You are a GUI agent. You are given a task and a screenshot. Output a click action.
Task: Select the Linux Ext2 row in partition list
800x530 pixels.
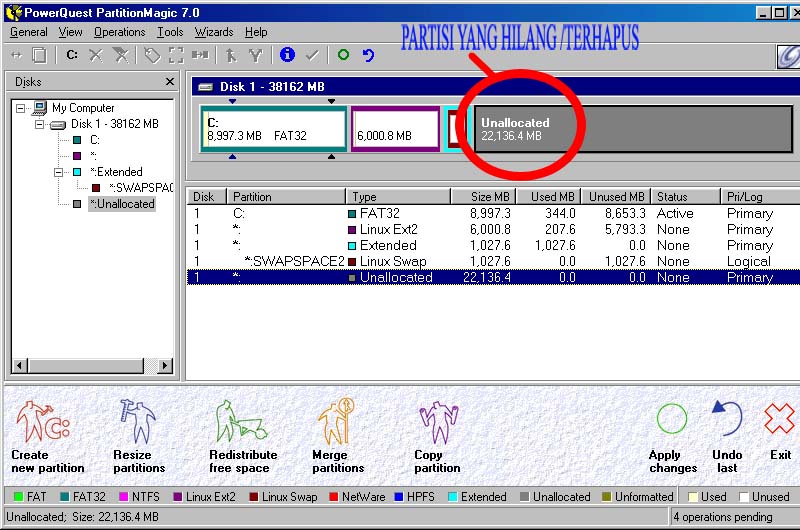(493, 230)
